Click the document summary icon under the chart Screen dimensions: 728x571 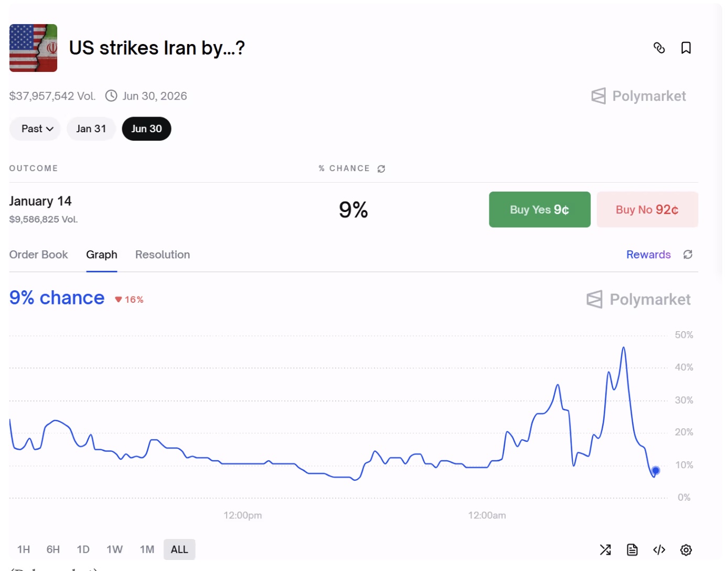tap(632, 549)
